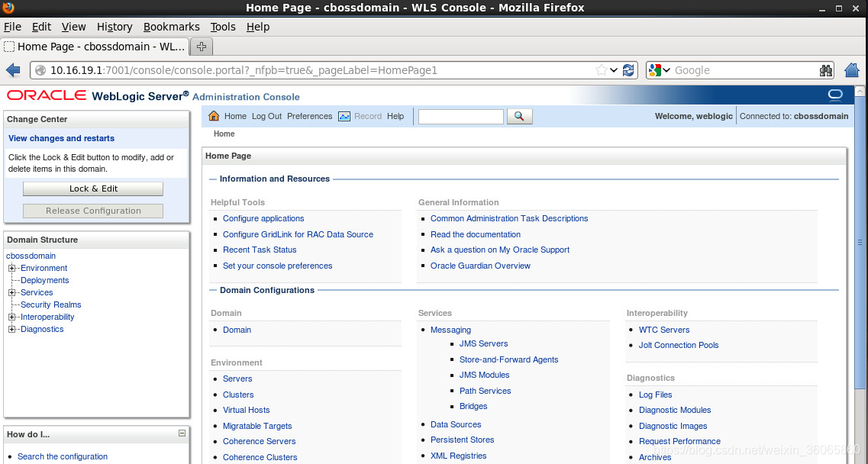Click inside the console search field
The image size is (868, 464).
tap(460, 116)
